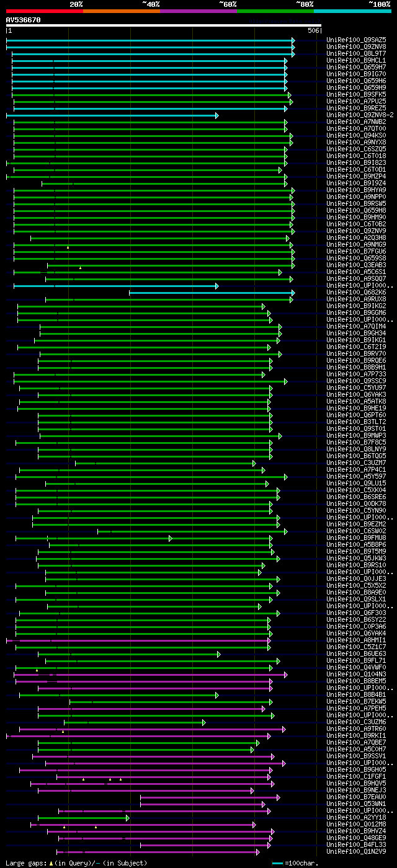397x868 pixels.
Task: Select the UniRef100_Q1N2V9 label
Action: 357,851
